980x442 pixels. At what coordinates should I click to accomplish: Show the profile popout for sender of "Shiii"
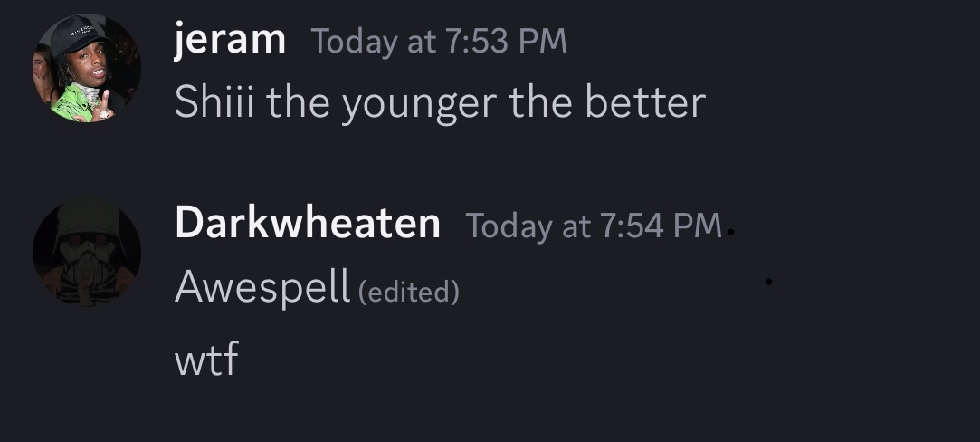tap(230, 41)
